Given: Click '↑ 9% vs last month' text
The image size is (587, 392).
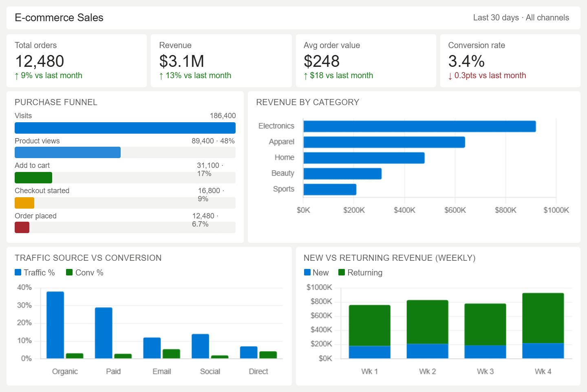Looking at the screenshot, I should [49, 75].
